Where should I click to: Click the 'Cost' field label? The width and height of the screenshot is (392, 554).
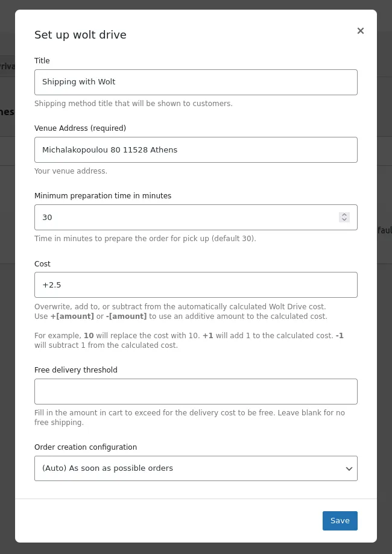42,264
